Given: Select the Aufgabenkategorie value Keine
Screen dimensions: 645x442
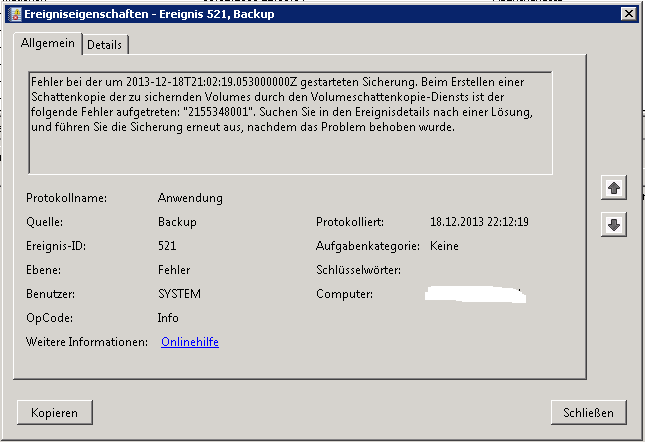Looking at the screenshot, I should coord(446,246).
